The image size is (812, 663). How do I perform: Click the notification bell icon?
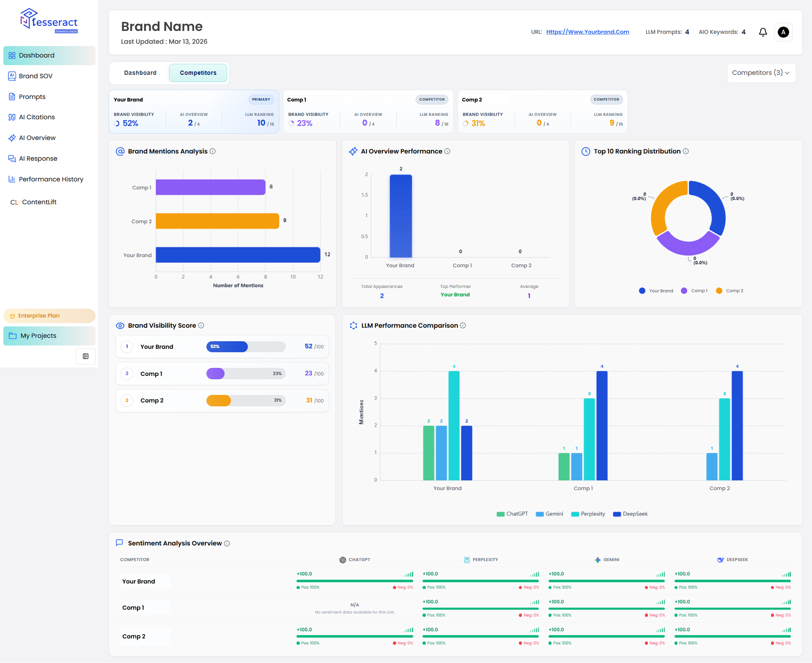coord(763,32)
